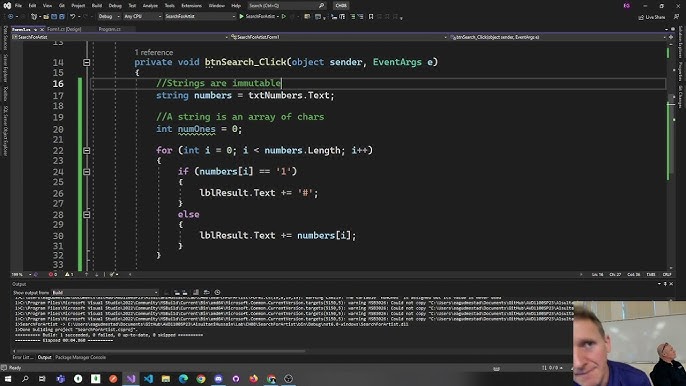Open the Error List tab
This screenshot has height=386, width=686.
[x=23, y=357]
